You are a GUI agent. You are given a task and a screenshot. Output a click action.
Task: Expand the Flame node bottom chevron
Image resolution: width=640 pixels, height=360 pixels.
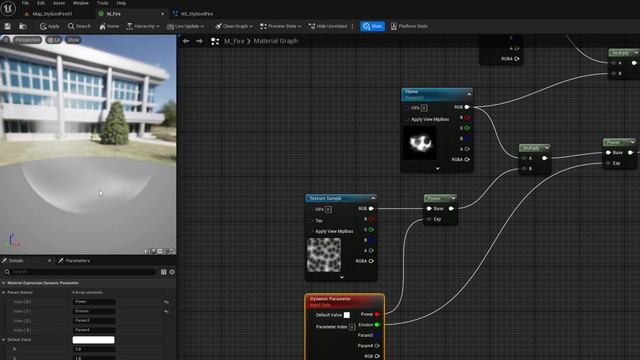[x=438, y=168]
